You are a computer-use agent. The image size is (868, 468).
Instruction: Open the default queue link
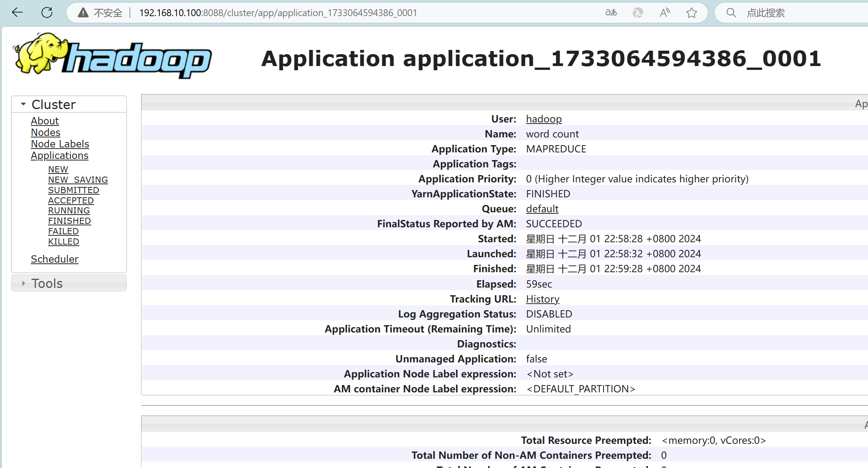pyautogui.click(x=542, y=209)
